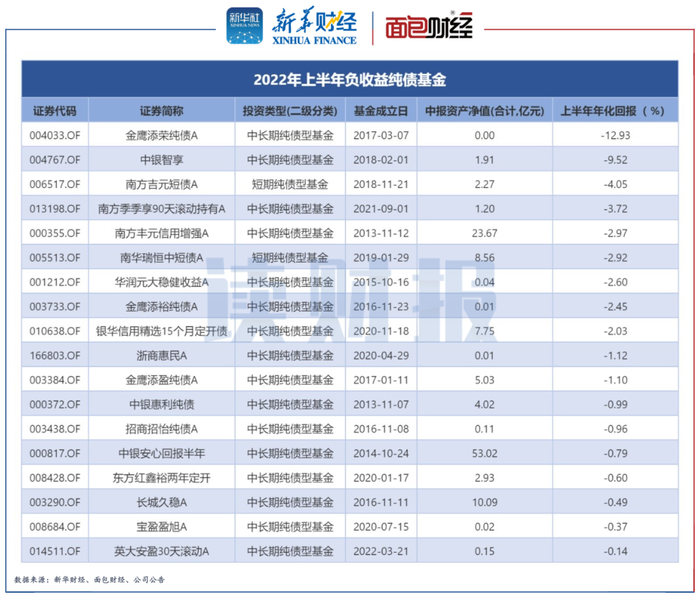Select fund name 南方丰元信用增强A
The height and width of the screenshot is (598, 700).
click(162, 233)
